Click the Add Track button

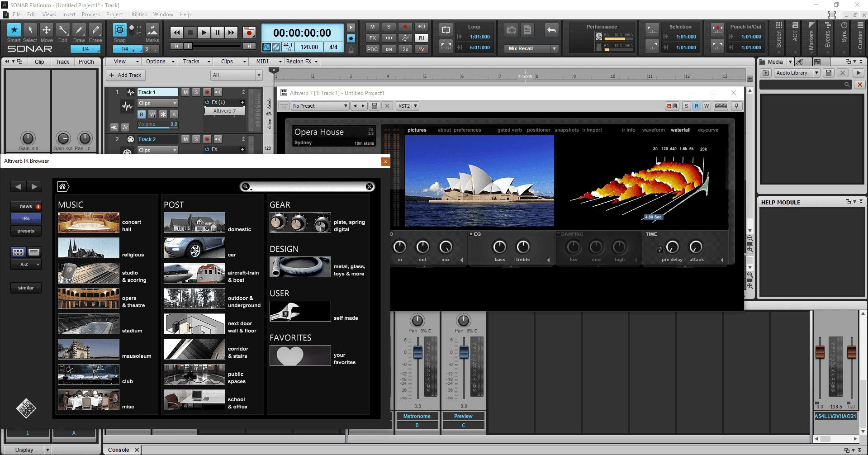(x=125, y=75)
